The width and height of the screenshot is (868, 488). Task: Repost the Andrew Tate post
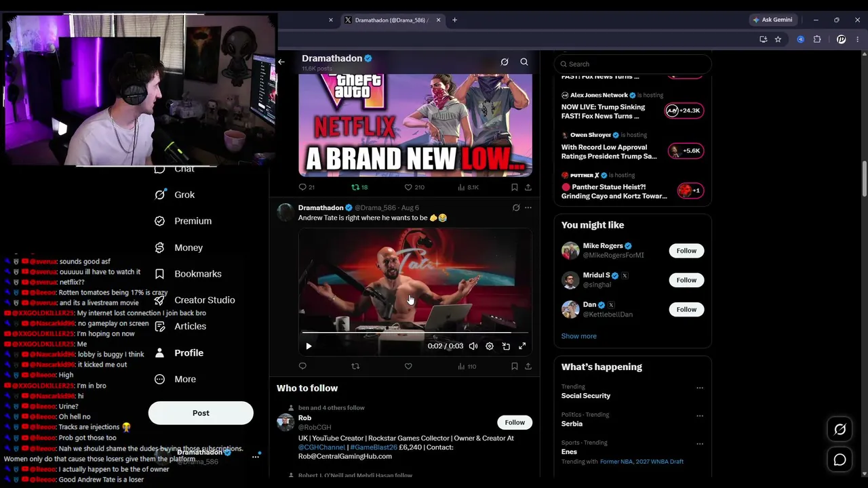(355, 366)
